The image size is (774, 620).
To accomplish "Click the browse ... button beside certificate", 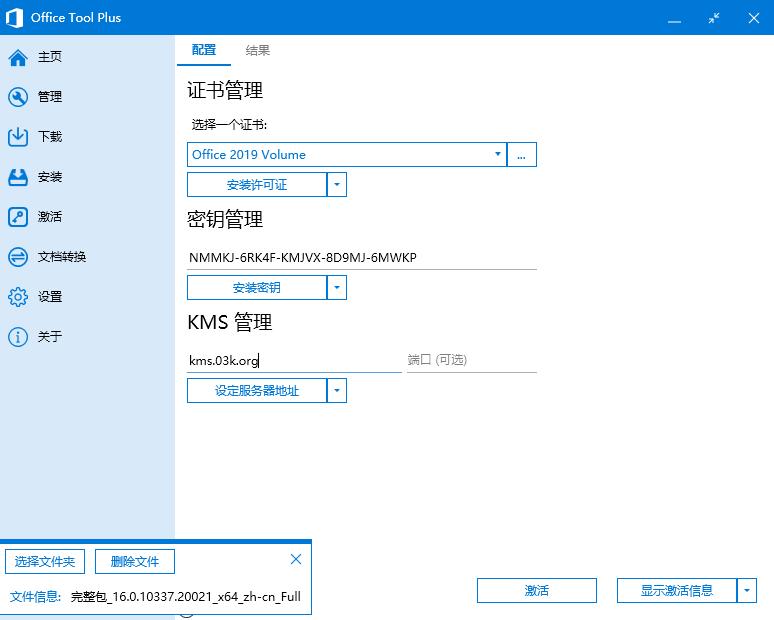I will click(x=522, y=155).
